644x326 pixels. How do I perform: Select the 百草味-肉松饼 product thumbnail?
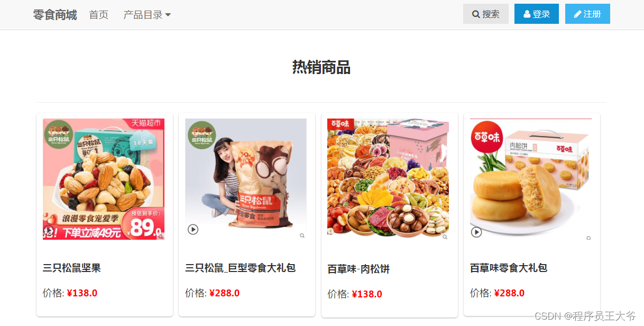(388, 180)
